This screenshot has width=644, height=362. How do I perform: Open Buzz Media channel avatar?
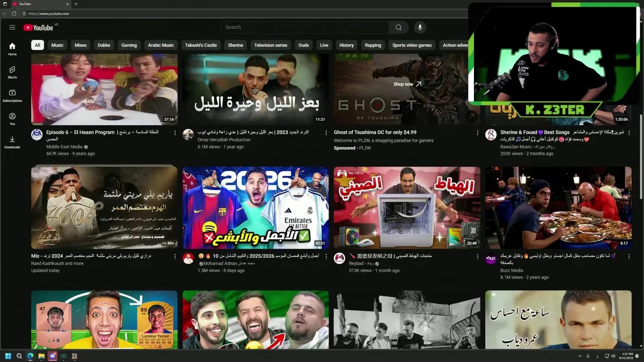point(491,258)
